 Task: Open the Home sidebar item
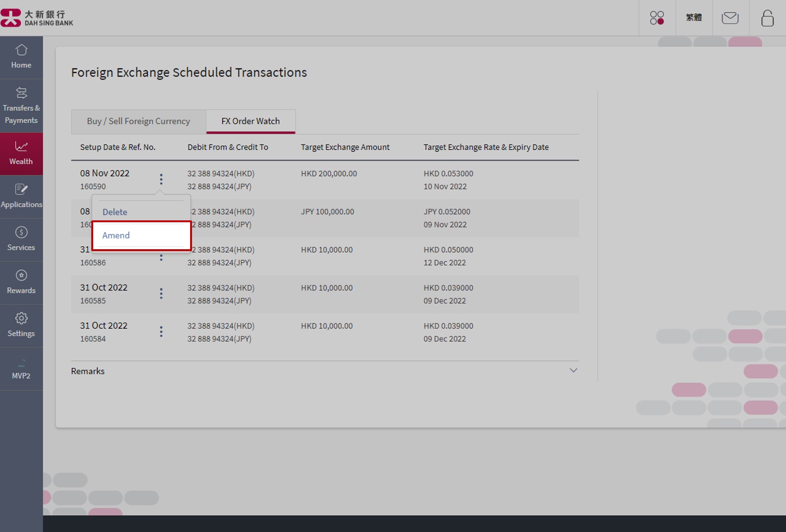tap(21, 57)
